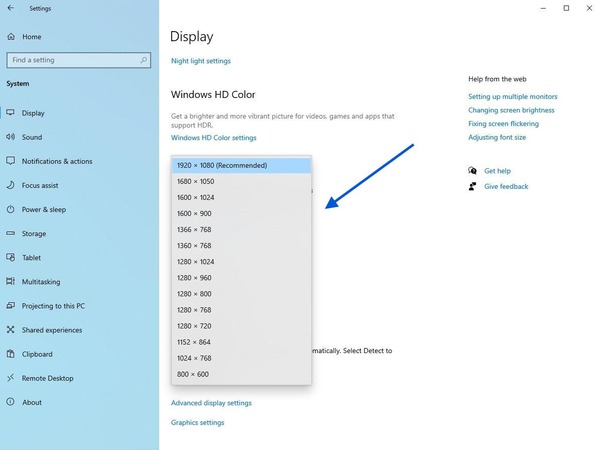Image resolution: width=599 pixels, height=450 pixels.
Task: Open Windows HD Color settings link
Action: point(214,138)
